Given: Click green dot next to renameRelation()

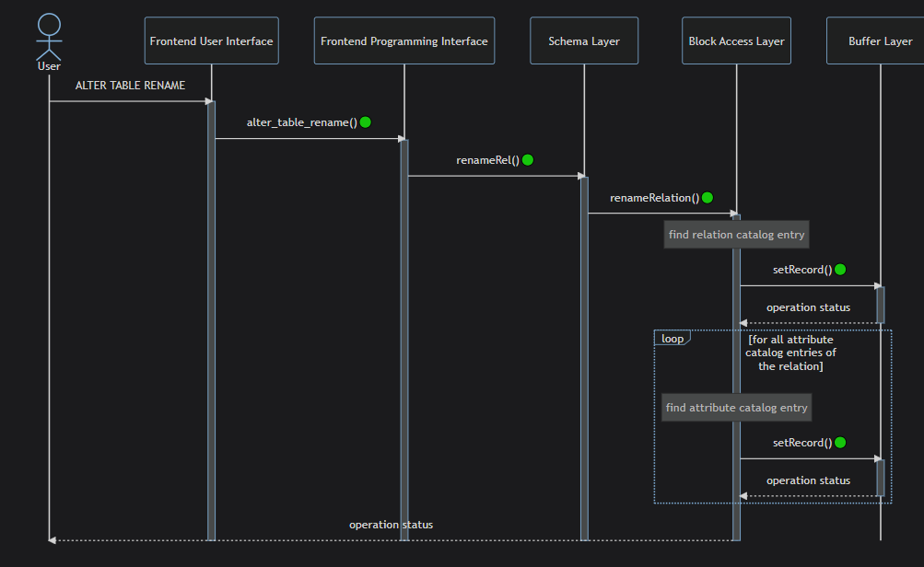Looking at the screenshot, I should pos(708,197).
